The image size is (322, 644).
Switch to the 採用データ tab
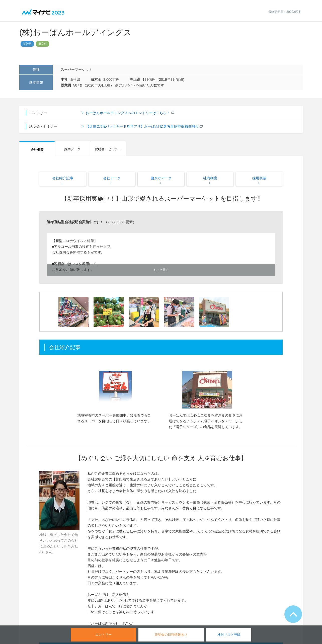pyautogui.click(x=72, y=149)
